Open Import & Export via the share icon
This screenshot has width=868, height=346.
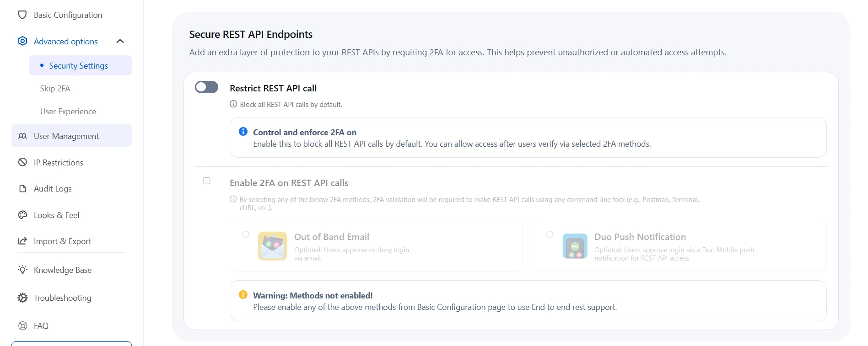(x=22, y=241)
